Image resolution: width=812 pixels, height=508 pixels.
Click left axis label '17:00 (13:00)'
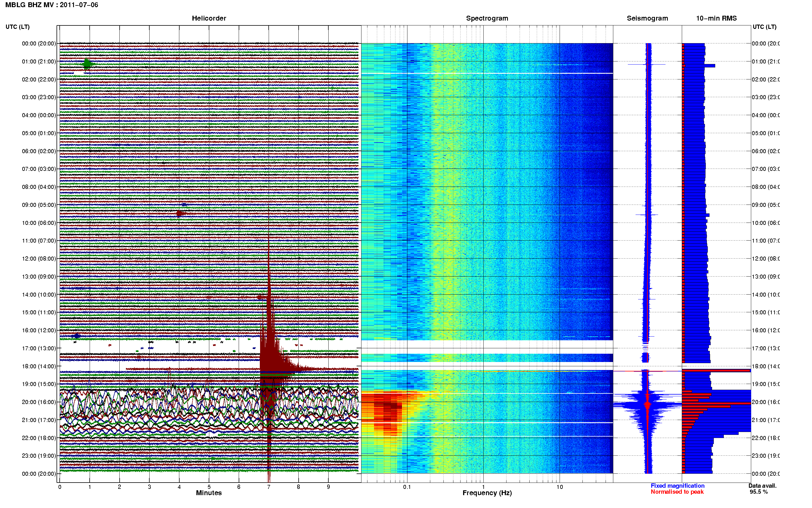click(39, 348)
